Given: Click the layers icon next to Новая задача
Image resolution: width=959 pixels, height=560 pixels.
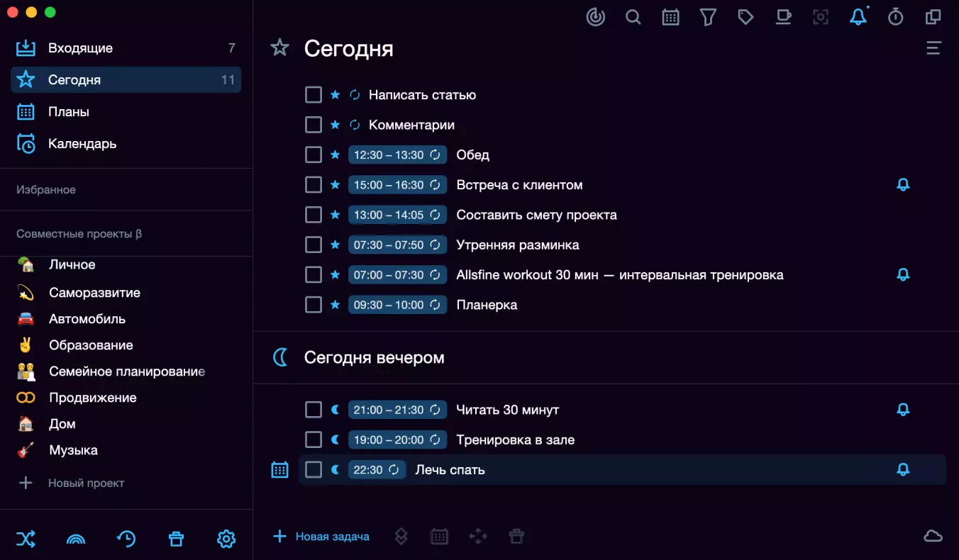Looking at the screenshot, I should (401, 537).
